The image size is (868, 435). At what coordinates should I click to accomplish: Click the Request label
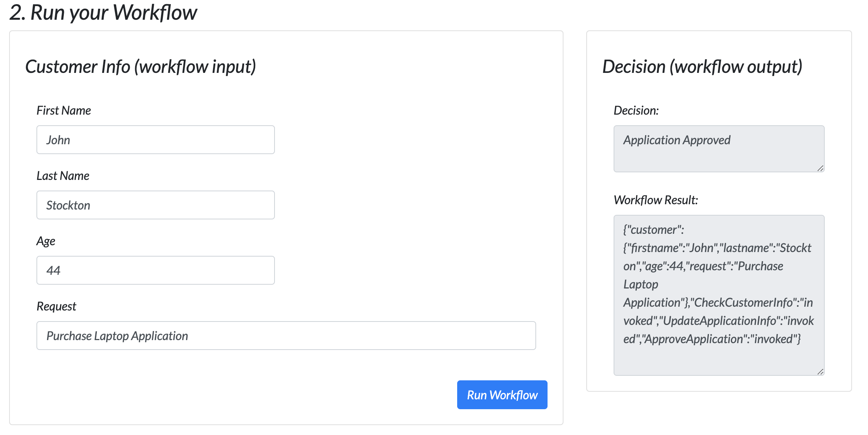click(57, 306)
